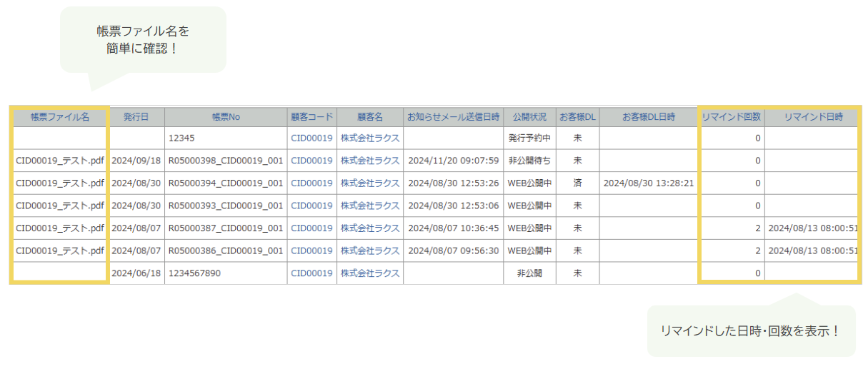The width and height of the screenshot is (868, 369).
Task: Click the 2024/08/30 13:28:21 download time cell
Action: pos(648,183)
